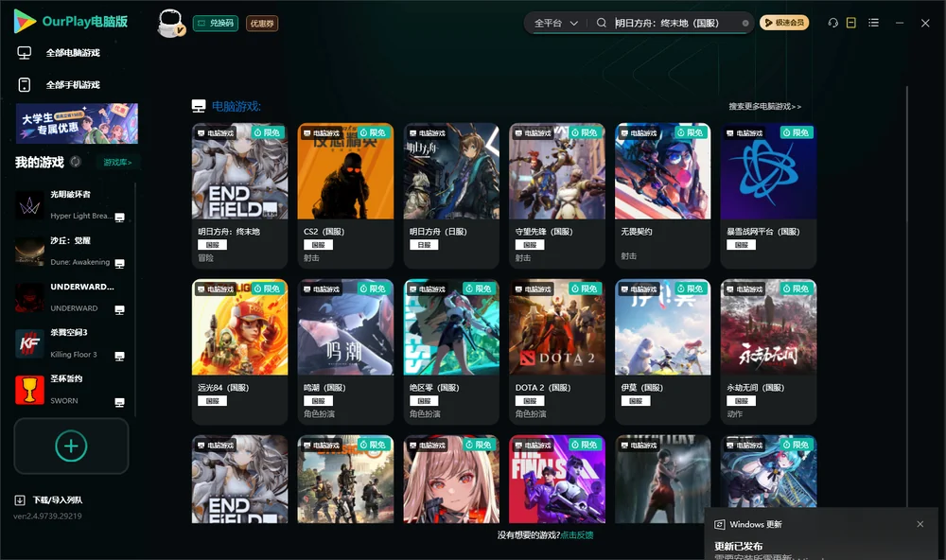Screen dimensions: 946x560
Task: Click the 国服 tag under 鸣潮
Action: pos(318,401)
